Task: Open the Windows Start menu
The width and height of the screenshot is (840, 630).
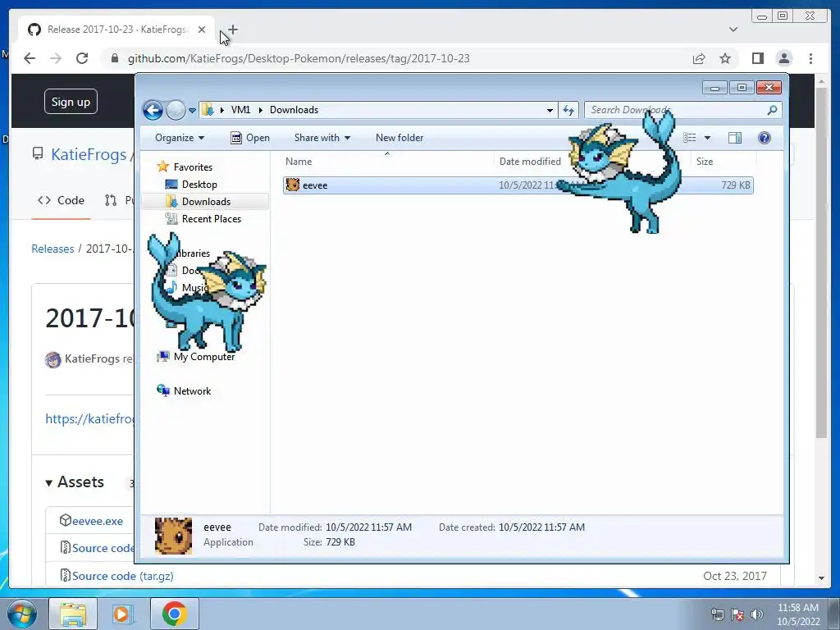Action: click(x=21, y=614)
